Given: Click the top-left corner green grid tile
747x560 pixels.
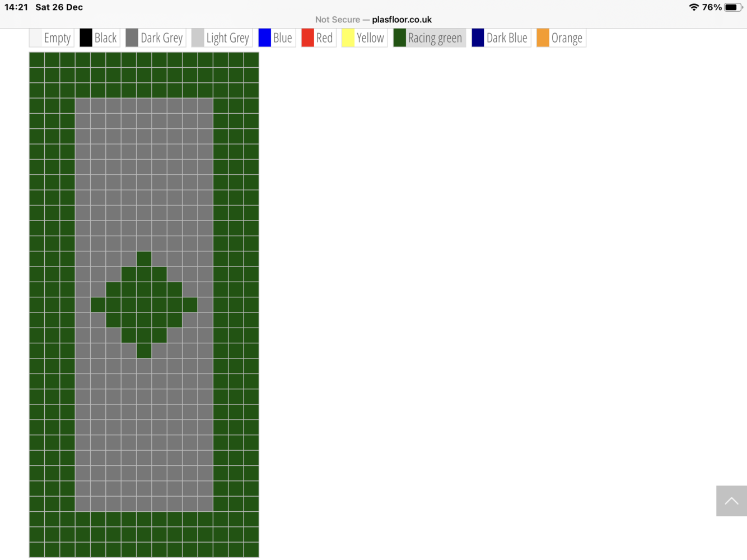Looking at the screenshot, I should [x=37, y=60].
